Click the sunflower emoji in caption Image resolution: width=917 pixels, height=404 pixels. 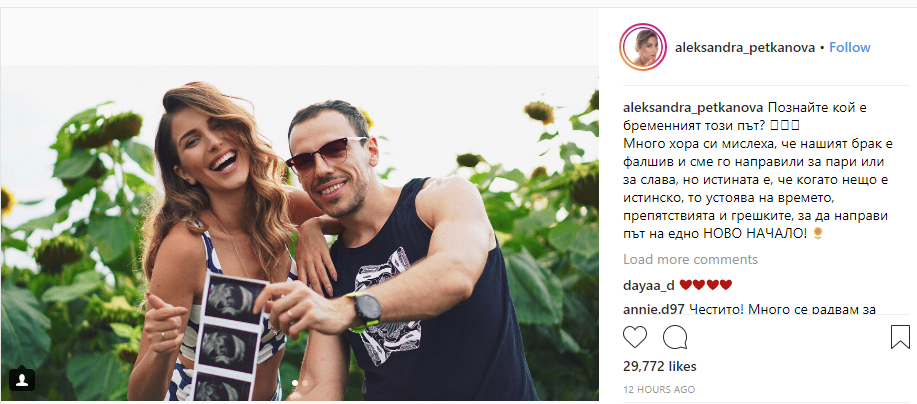click(818, 233)
